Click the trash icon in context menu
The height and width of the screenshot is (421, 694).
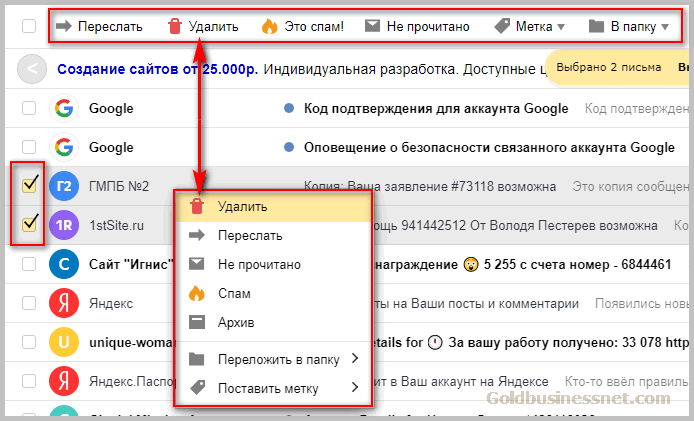point(197,206)
